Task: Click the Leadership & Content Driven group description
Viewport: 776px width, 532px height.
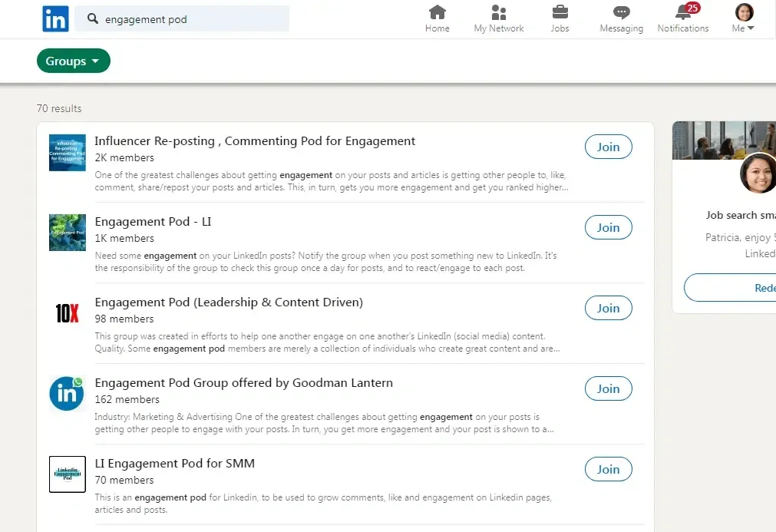Action: pos(327,342)
